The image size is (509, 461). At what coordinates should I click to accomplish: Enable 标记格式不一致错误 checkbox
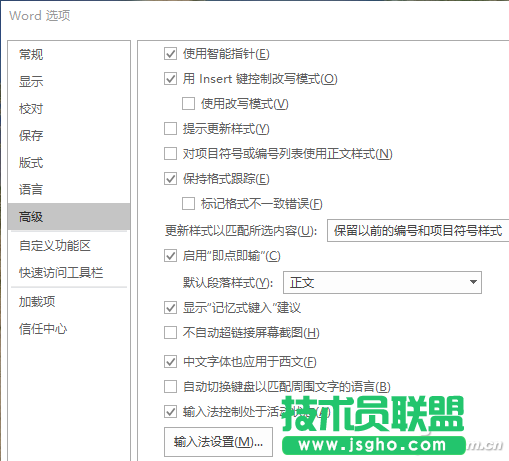point(188,204)
